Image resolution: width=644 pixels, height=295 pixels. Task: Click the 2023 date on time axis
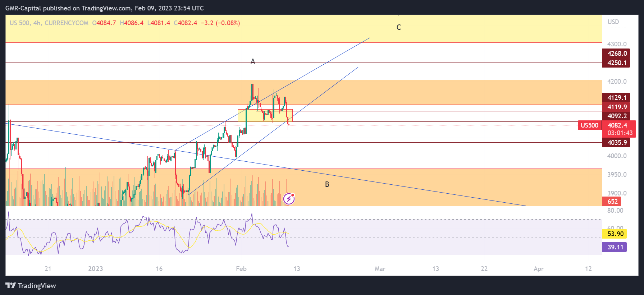pyautogui.click(x=96, y=269)
